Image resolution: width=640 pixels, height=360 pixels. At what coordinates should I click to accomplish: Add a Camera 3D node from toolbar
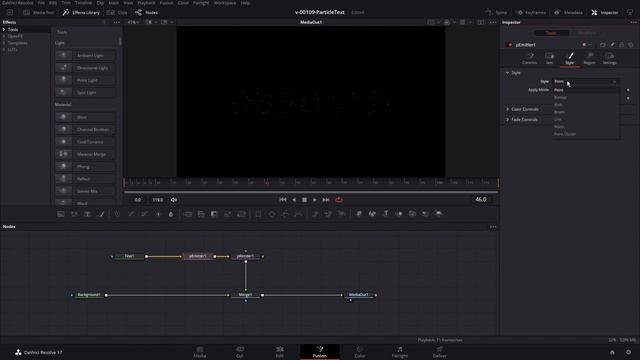(x=412, y=214)
